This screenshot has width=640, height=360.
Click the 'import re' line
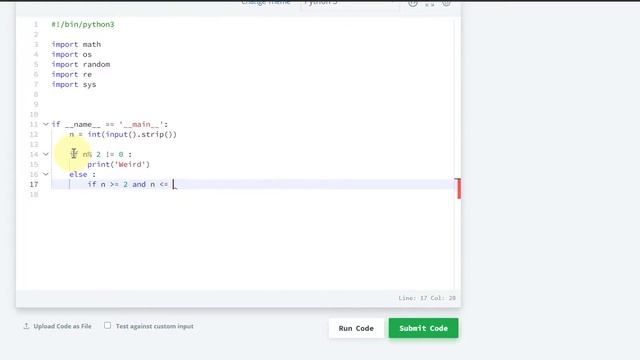(72, 74)
